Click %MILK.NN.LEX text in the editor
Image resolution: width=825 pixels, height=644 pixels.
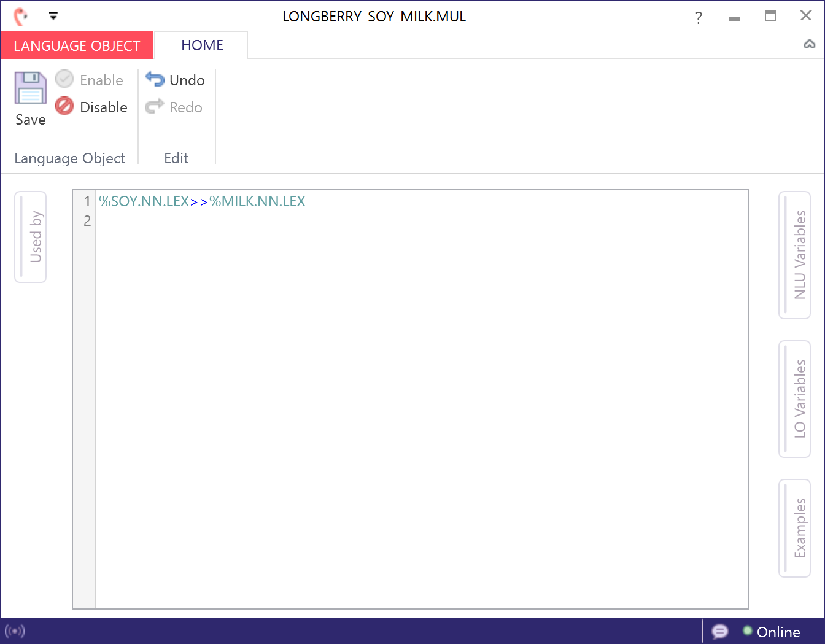pyautogui.click(x=257, y=201)
